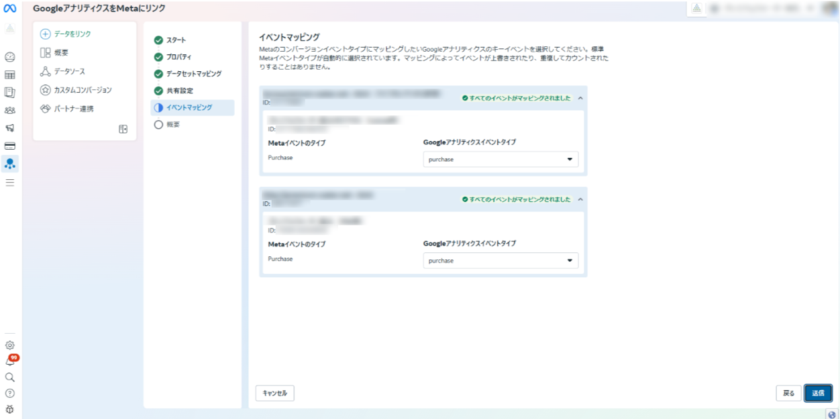Open the notifications bell icon

(10, 361)
